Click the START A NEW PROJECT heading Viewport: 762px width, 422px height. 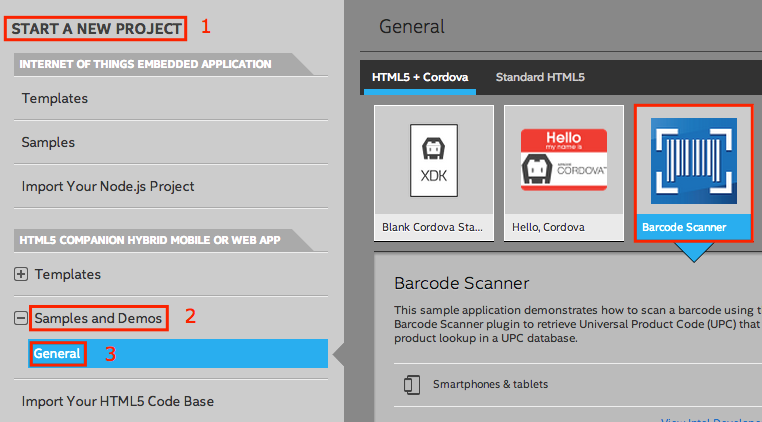pyautogui.click(x=96, y=29)
